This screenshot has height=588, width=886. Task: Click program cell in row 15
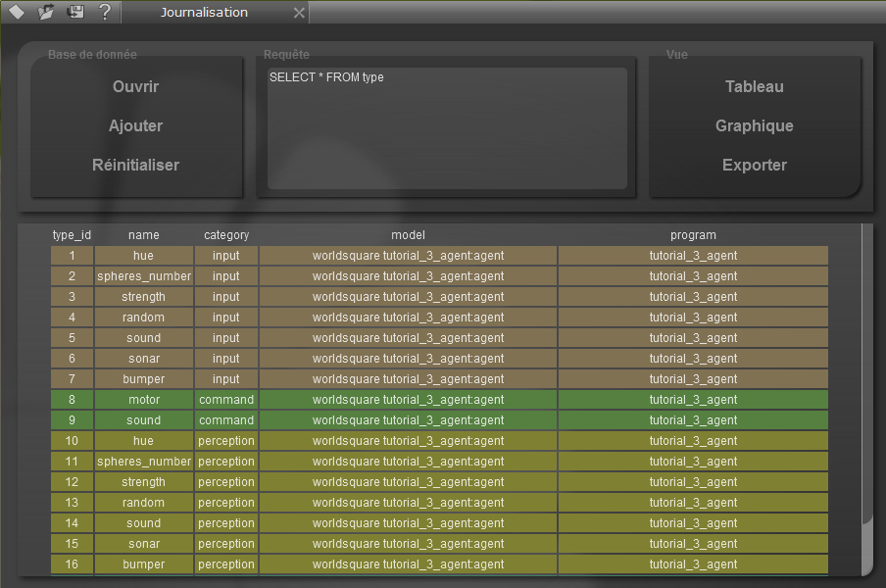coord(693,544)
